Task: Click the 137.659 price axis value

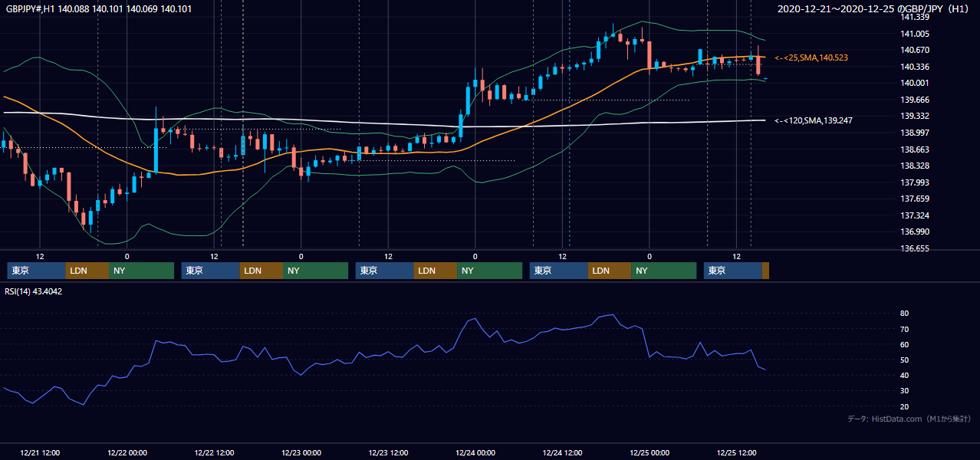Action: 916,199
